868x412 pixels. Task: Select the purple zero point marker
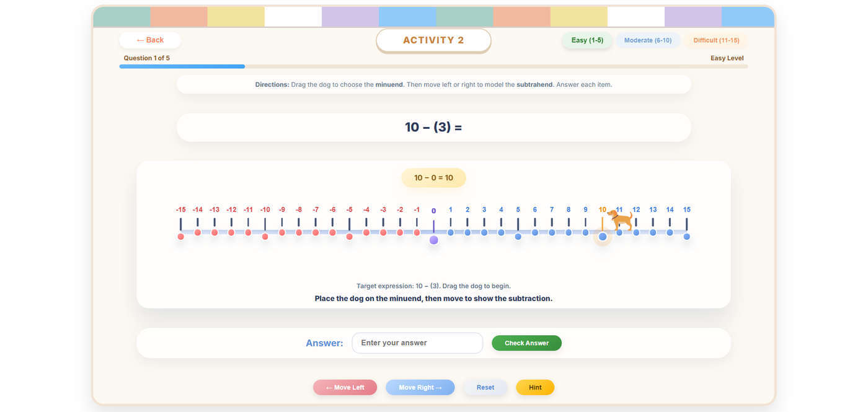[x=434, y=240]
